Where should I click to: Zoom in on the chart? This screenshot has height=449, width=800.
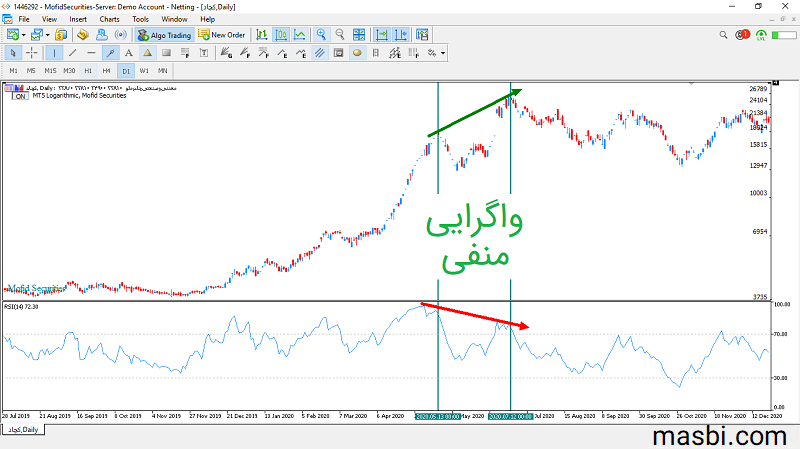321,35
